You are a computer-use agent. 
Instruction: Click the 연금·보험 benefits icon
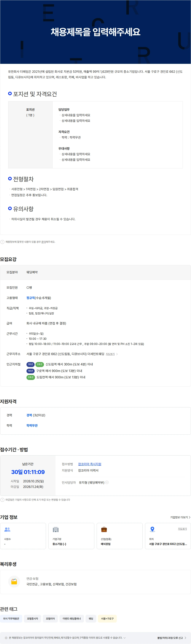(14, 581)
